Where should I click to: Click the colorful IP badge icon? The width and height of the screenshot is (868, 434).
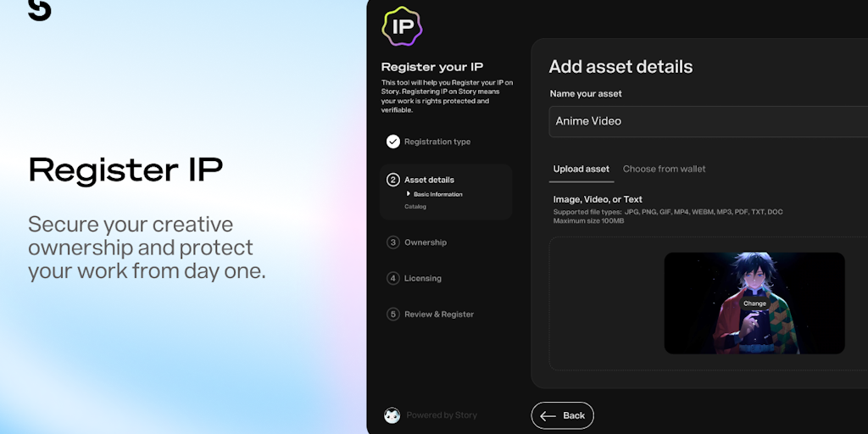[x=402, y=26]
